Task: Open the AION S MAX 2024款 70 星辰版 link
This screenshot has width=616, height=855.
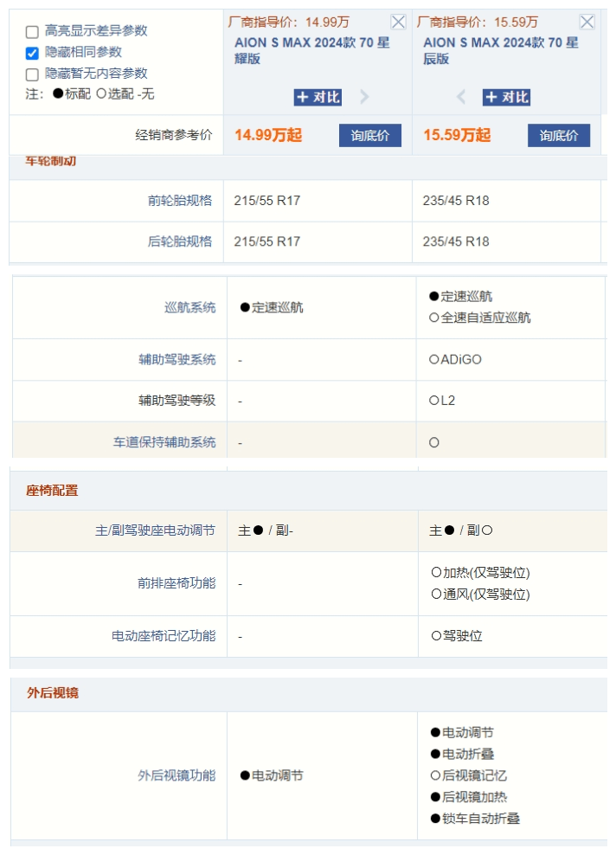Action: pyautogui.click(x=500, y=50)
